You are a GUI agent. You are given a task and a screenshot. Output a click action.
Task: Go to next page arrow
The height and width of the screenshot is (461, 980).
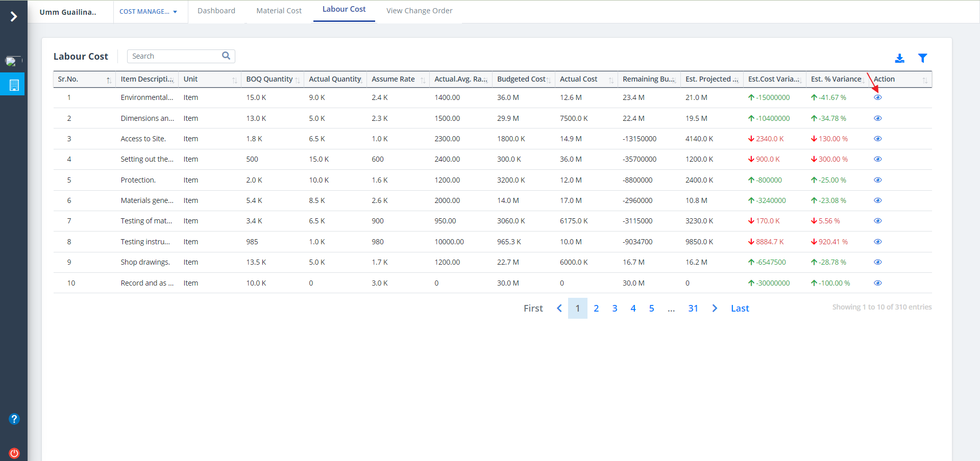(715, 309)
